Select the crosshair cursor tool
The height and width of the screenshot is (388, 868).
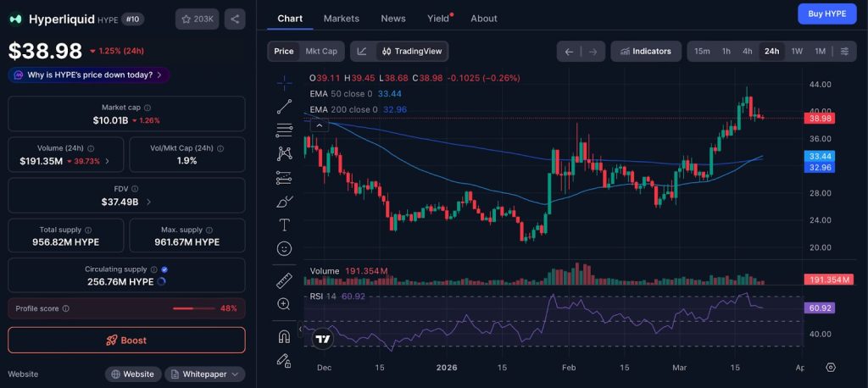point(285,84)
